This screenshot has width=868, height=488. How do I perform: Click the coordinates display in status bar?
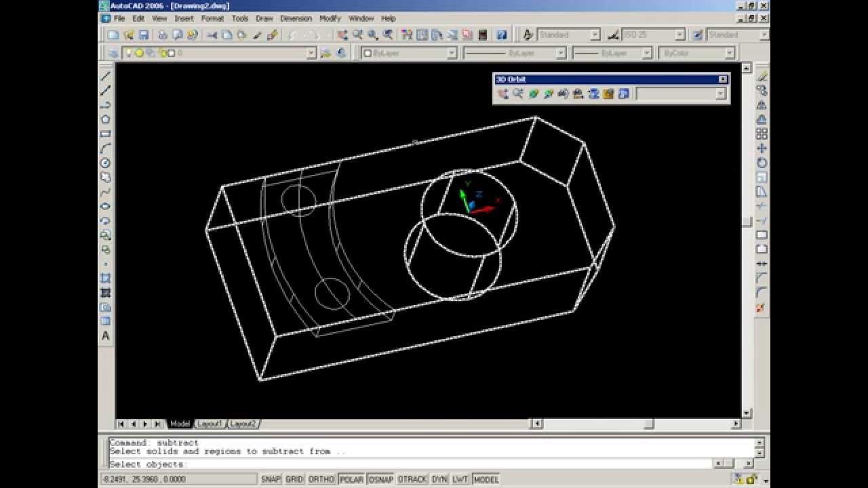tap(178, 479)
